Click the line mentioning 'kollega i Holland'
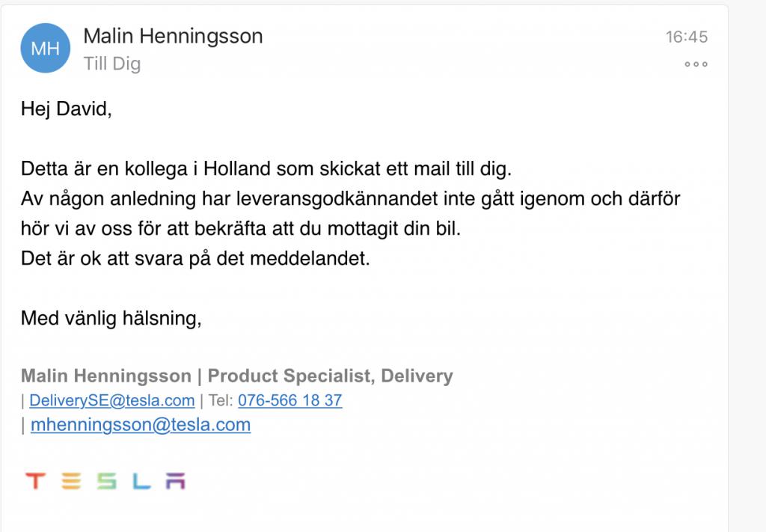 266,169
